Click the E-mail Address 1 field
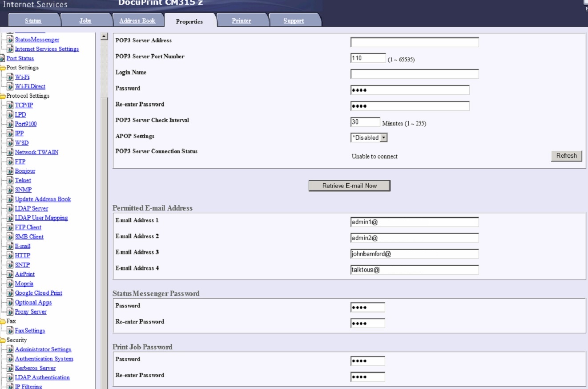588x389 pixels. [415, 222]
